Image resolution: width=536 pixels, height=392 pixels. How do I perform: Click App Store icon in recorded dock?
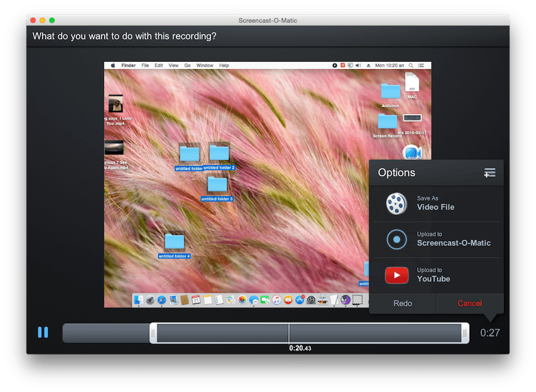pos(300,300)
